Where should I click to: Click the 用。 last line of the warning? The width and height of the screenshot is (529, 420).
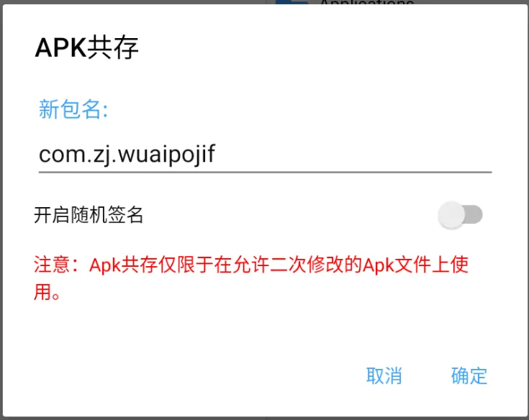[47, 291]
